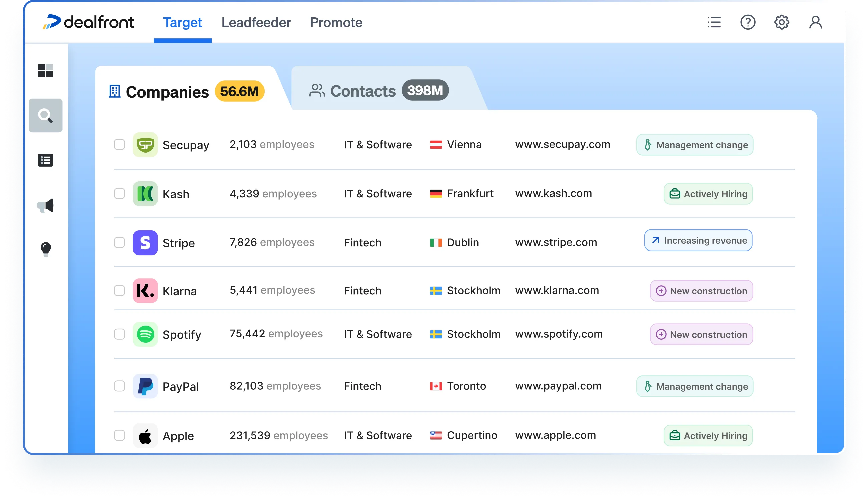The image size is (868, 500).
Task: Switch to the Target tab
Action: 182,23
